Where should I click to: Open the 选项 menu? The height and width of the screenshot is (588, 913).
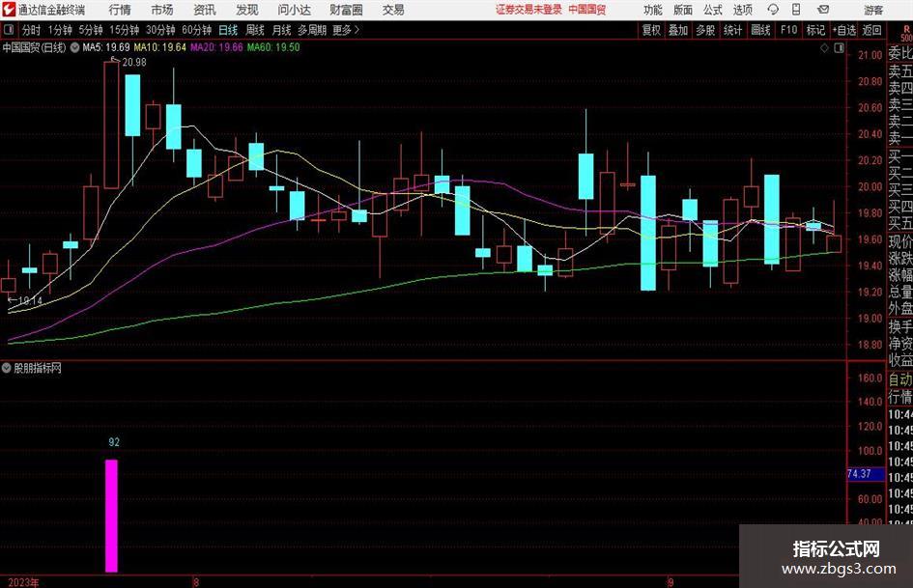742,10
